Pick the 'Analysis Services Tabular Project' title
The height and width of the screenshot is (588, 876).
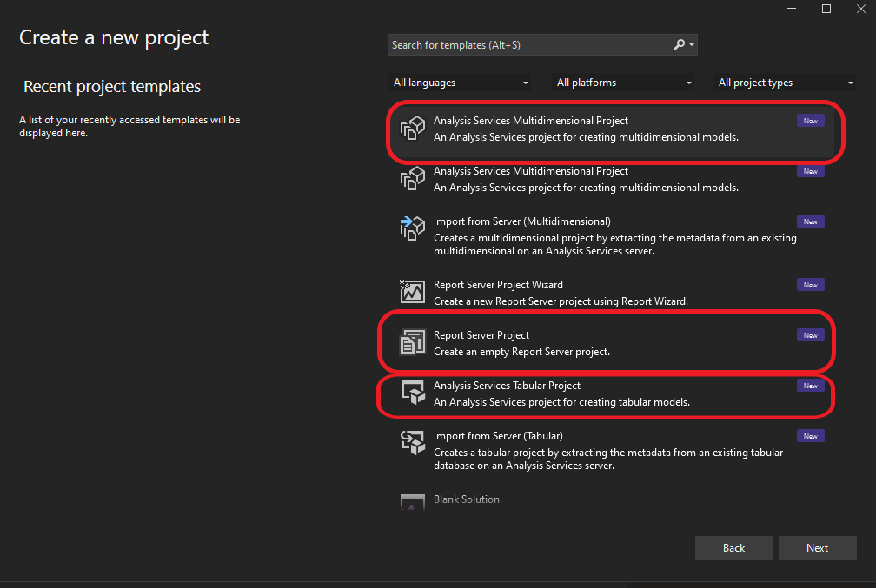(507, 386)
